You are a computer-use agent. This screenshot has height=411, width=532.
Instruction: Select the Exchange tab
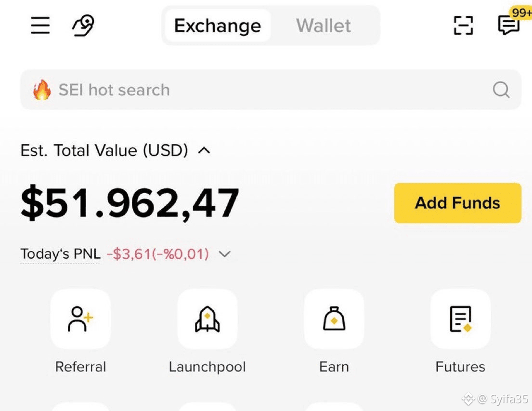pyautogui.click(x=218, y=26)
